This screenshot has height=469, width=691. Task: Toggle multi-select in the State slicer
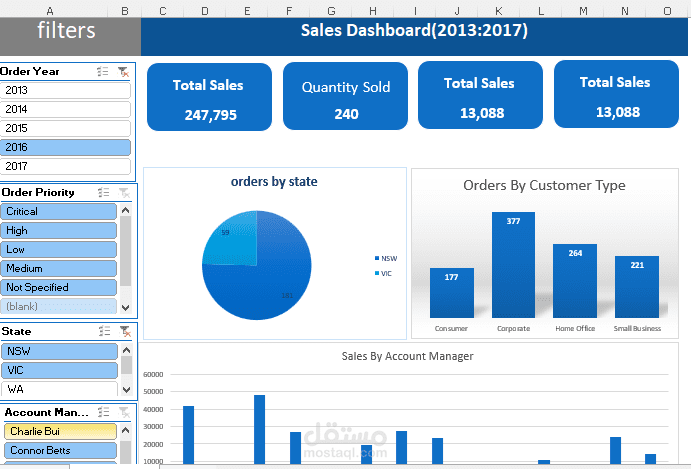pos(103,331)
